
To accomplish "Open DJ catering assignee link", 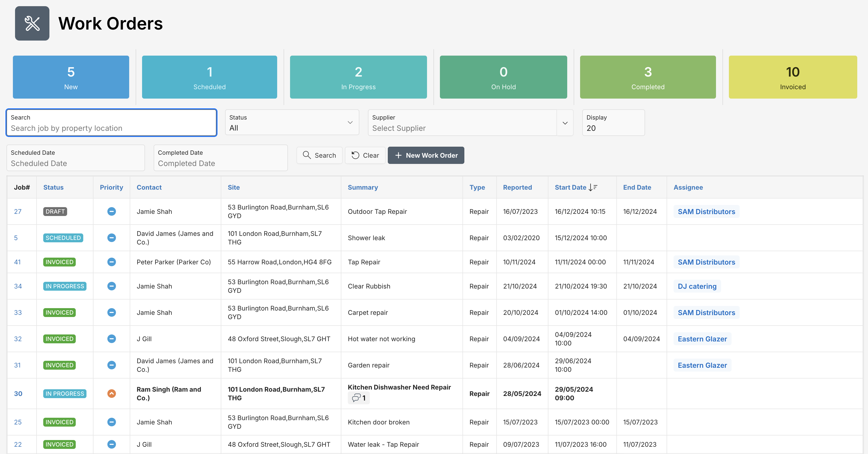I will [x=697, y=286].
